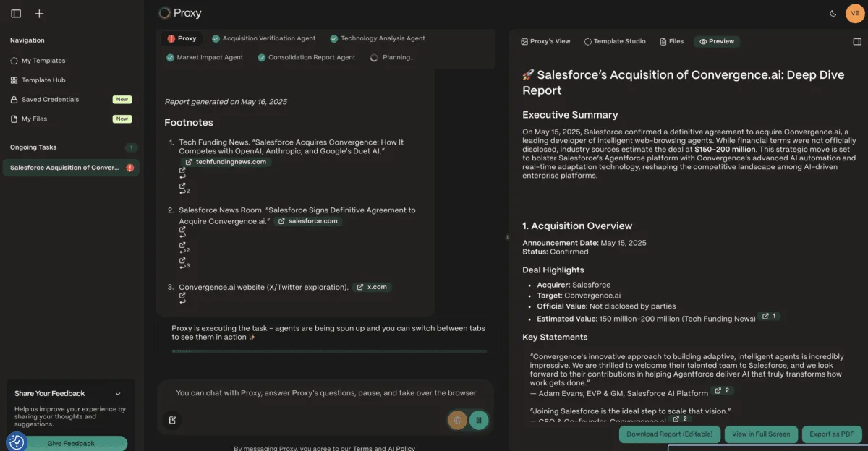
Task: Click the new chat compose icon
Action: pos(172,420)
